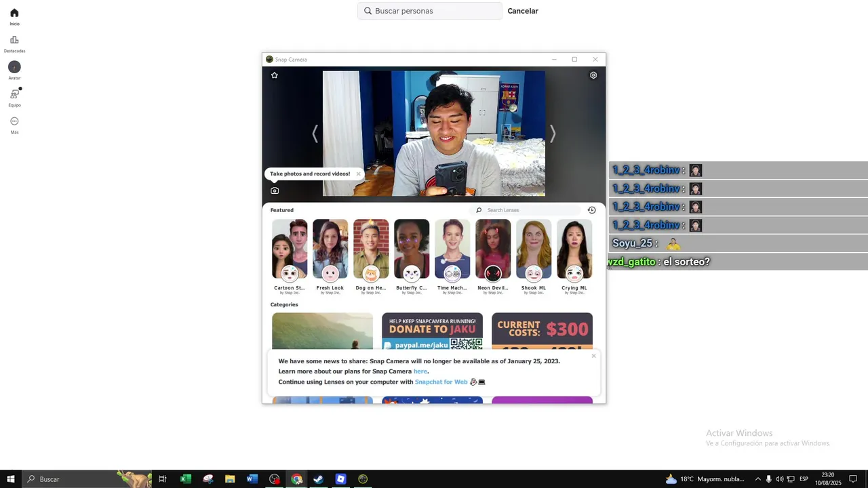Click the Categories heading
868x488 pixels.
click(284, 304)
